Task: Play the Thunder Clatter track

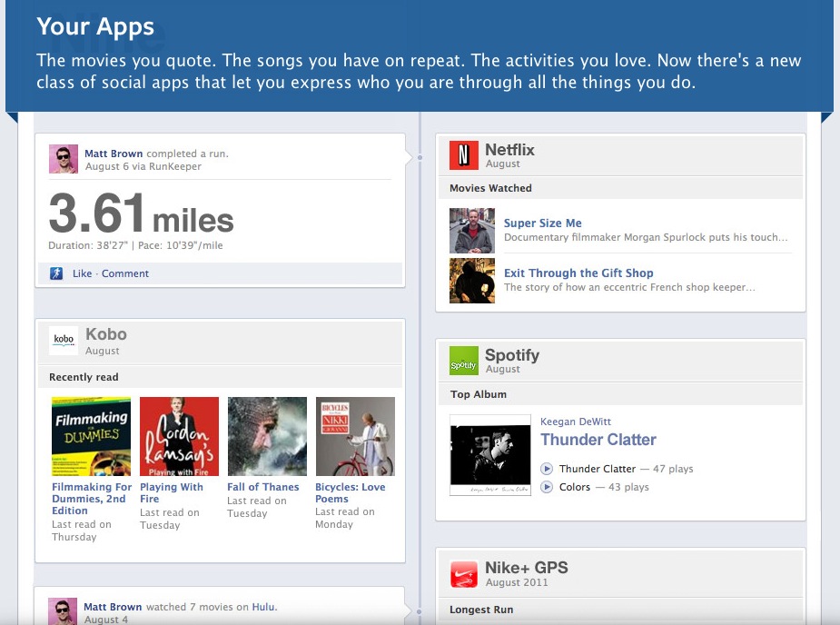Action: point(547,469)
